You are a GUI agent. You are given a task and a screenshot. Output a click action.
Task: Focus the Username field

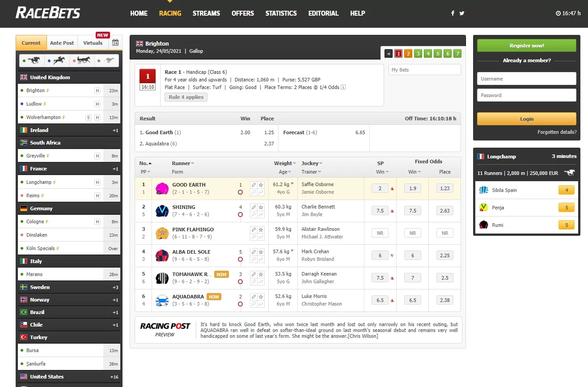click(527, 79)
